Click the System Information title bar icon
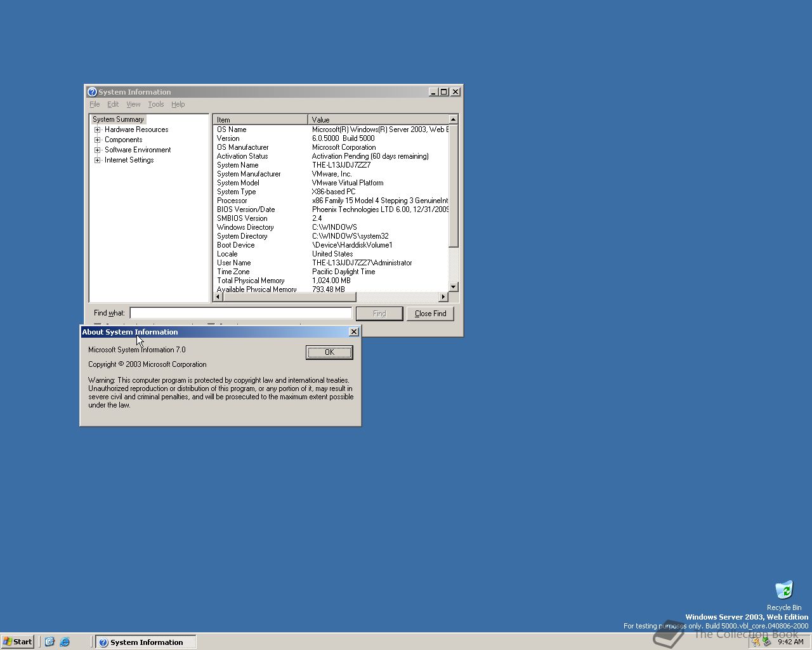The image size is (812, 650). point(92,92)
